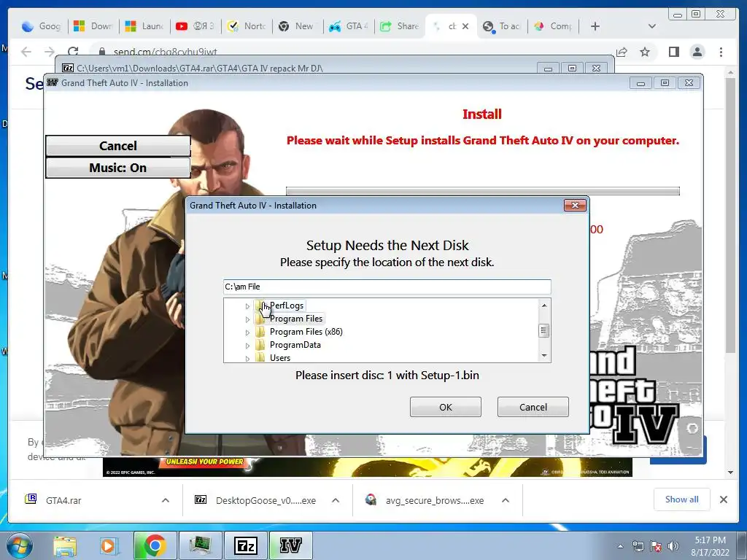Show hidden system tray icons

tap(620, 546)
